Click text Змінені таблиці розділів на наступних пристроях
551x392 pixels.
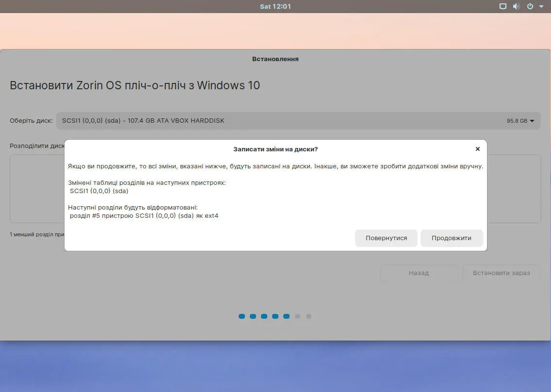pyautogui.click(x=147, y=183)
